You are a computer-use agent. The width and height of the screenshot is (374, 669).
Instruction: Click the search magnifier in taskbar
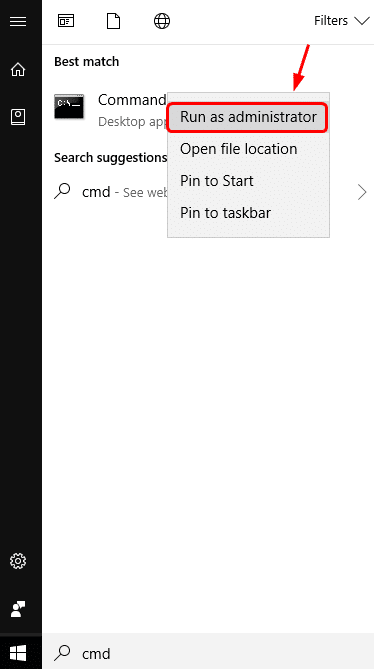(x=63, y=653)
